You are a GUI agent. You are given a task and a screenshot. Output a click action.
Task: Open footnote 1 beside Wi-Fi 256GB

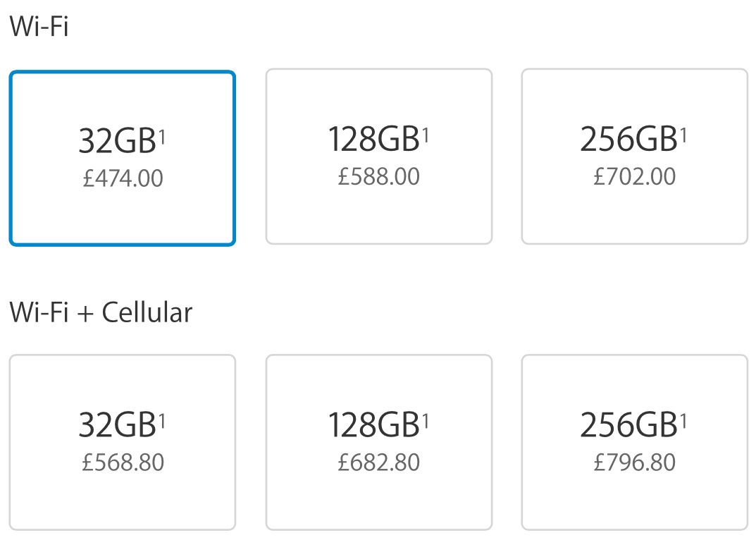683,133
